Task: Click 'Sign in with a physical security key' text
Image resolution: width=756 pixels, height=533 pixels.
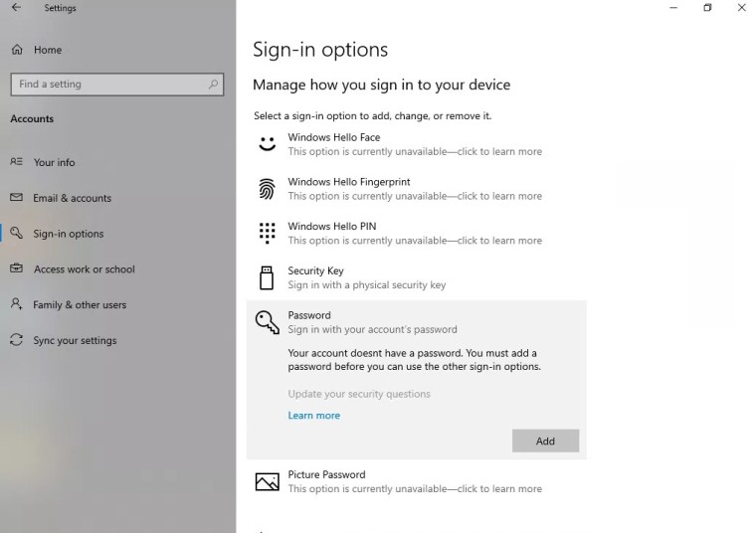Action: (366, 284)
